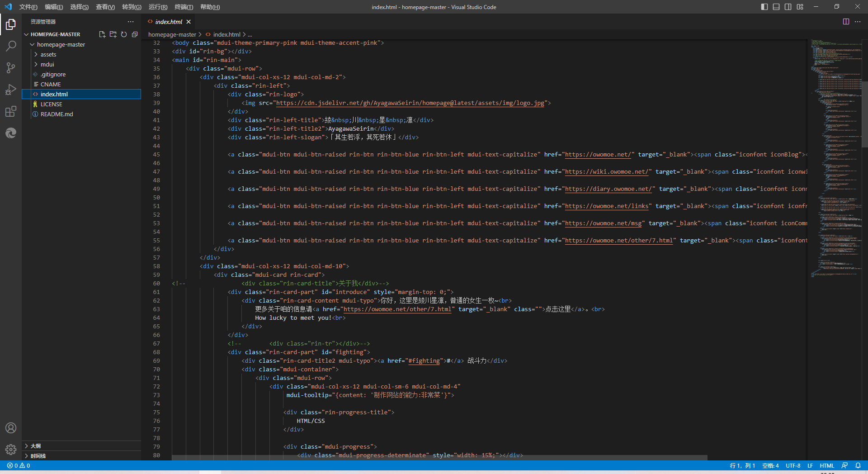Toggle primary side bar visibility
Screen dimensions: 868x474
[x=764, y=7]
